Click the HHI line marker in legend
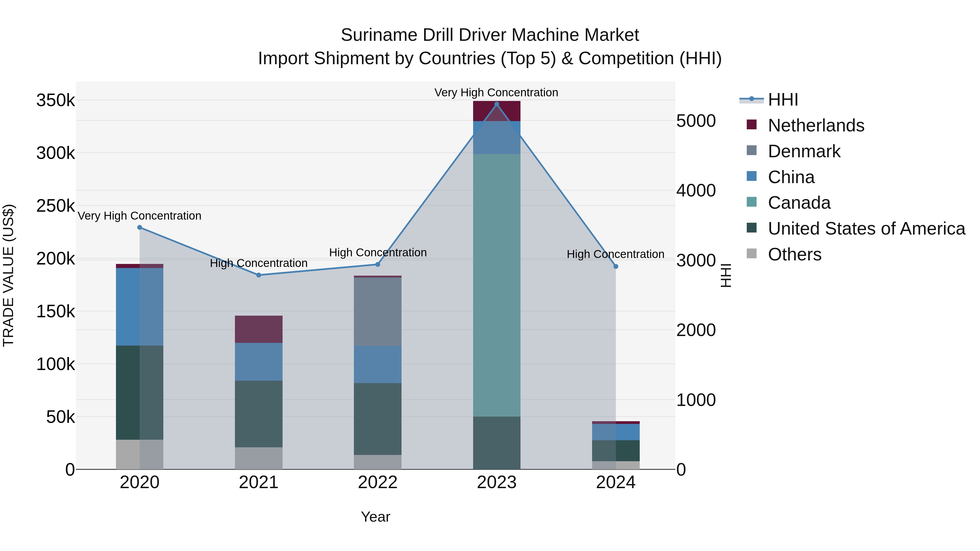This screenshot has height=551, width=980. 751,99
